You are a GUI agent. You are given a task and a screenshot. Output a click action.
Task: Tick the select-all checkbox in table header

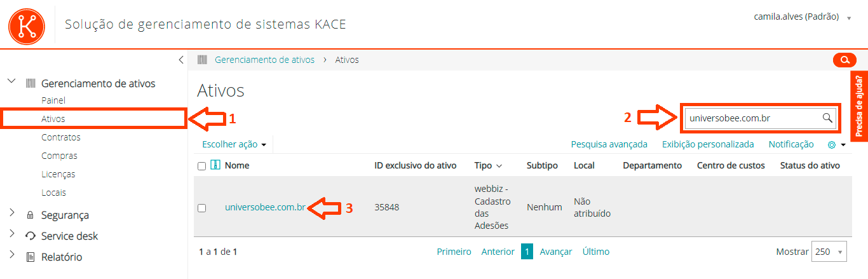[x=201, y=166]
